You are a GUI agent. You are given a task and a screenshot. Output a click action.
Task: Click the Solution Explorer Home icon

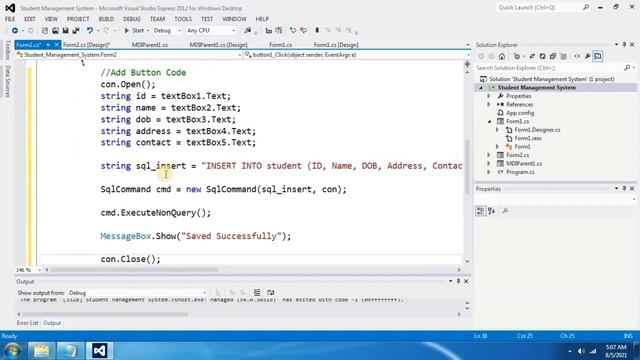tap(502, 56)
